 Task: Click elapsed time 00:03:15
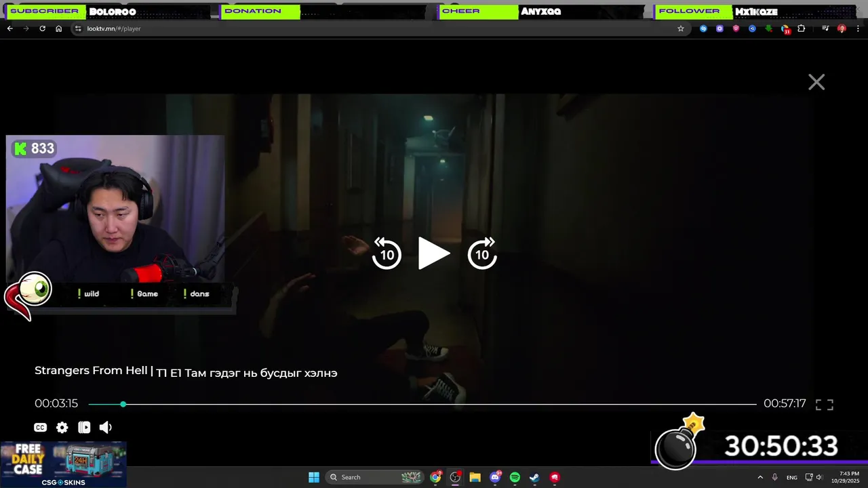[x=56, y=404]
